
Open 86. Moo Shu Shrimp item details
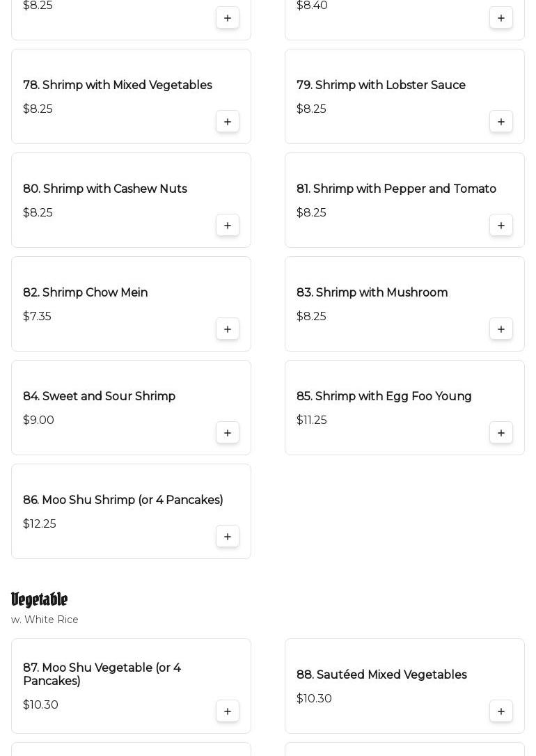coord(123,501)
